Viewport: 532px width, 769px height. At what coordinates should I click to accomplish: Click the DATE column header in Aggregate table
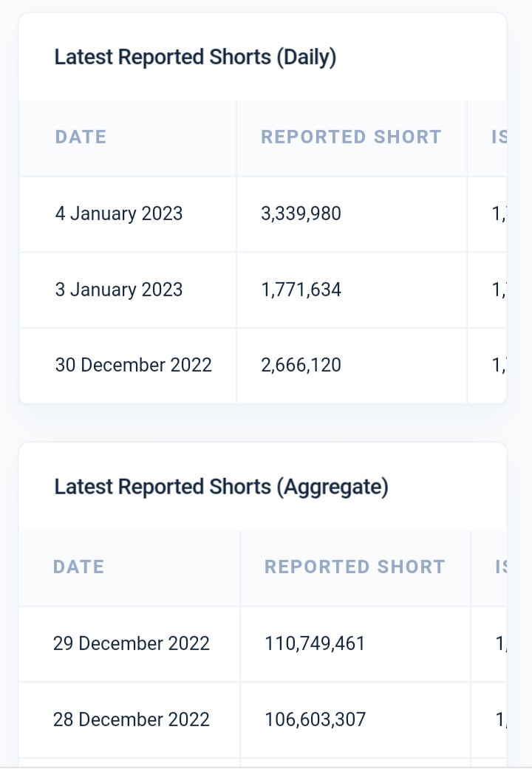click(x=78, y=567)
